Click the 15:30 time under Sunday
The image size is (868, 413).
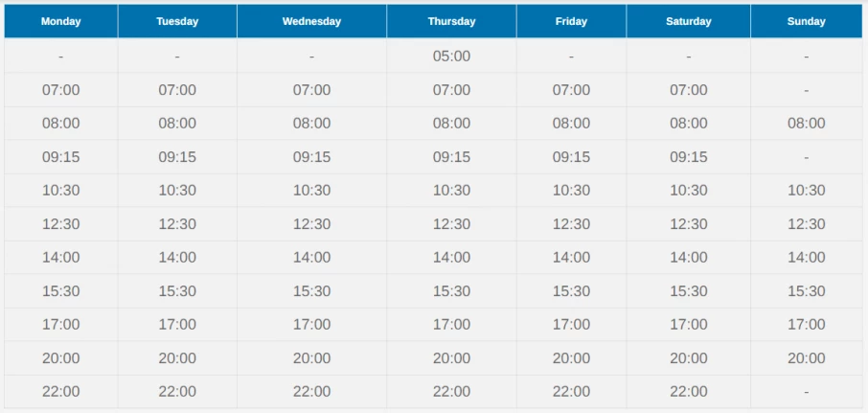(806, 290)
